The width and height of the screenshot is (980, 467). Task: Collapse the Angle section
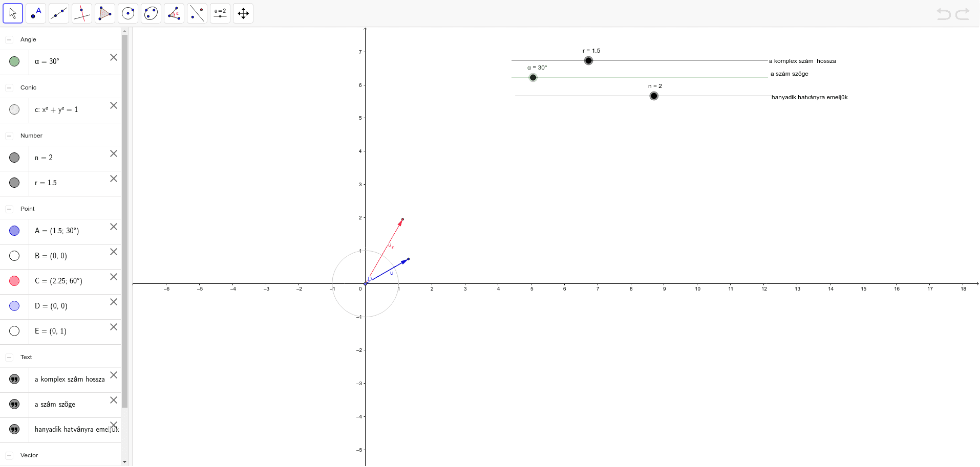pos(8,39)
